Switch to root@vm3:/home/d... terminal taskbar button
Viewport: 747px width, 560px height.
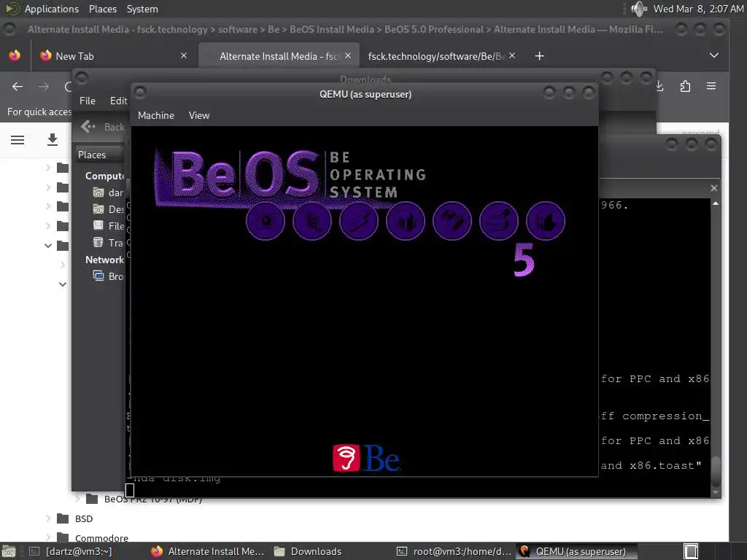pyautogui.click(x=454, y=551)
